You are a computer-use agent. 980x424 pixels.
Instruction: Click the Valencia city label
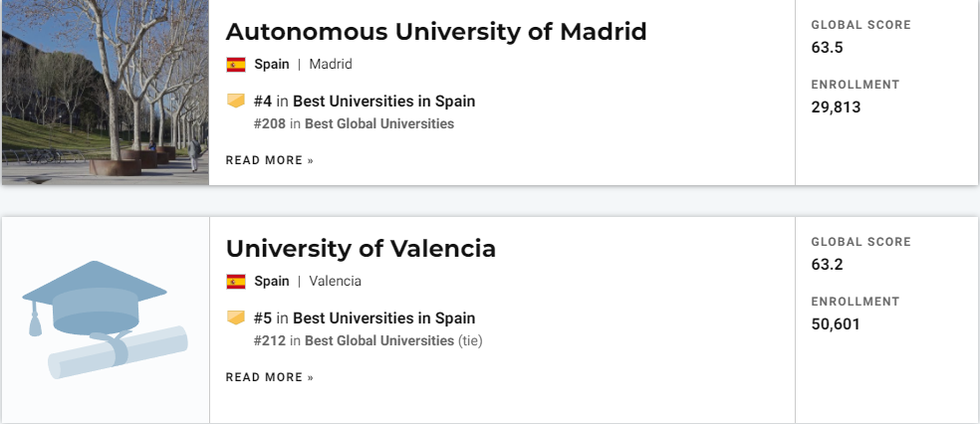[x=335, y=282]
